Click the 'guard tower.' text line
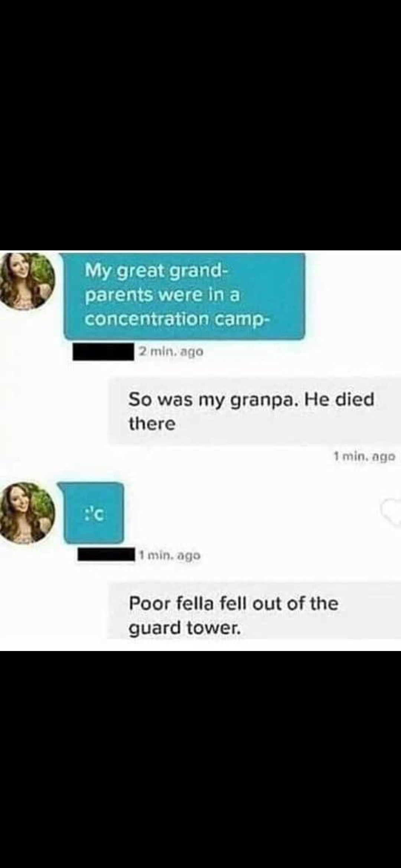This screenshot has width=401, height=868. tap(185, 628)
